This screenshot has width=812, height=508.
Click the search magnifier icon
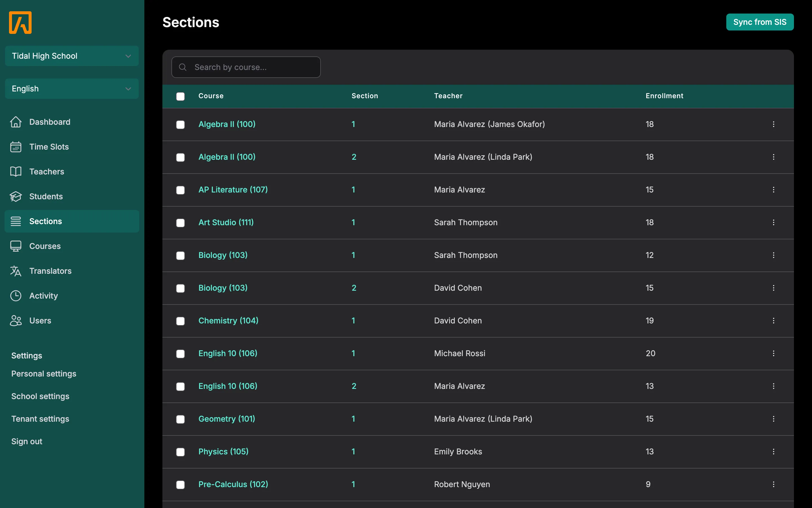pos(182,67)
